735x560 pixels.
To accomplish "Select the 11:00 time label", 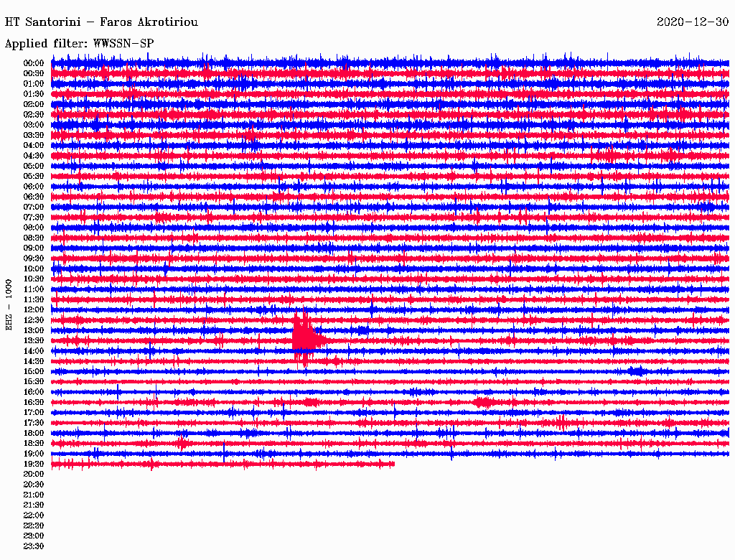I will pos(33,289).
